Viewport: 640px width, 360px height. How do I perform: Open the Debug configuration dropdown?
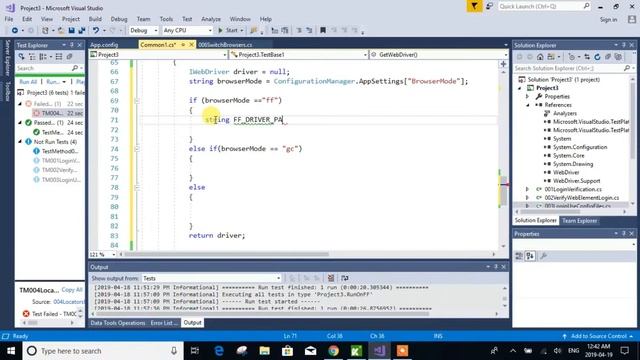[143, 31]
